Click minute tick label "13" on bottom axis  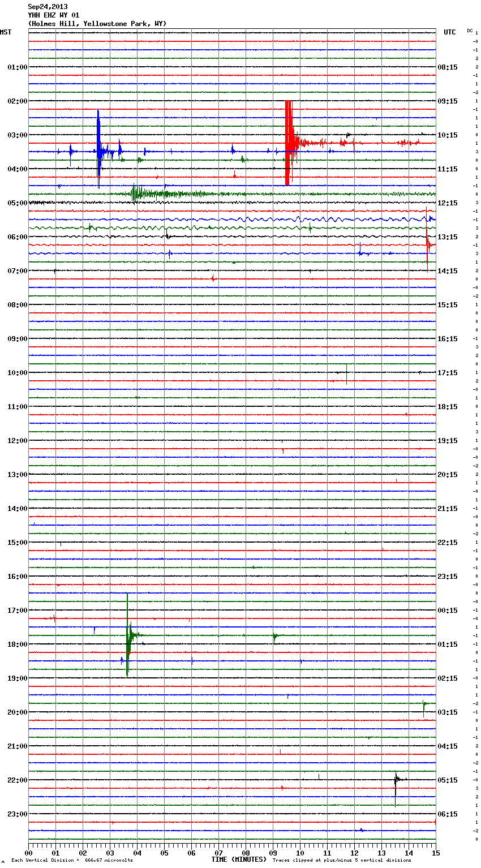(x=381, y=853)
